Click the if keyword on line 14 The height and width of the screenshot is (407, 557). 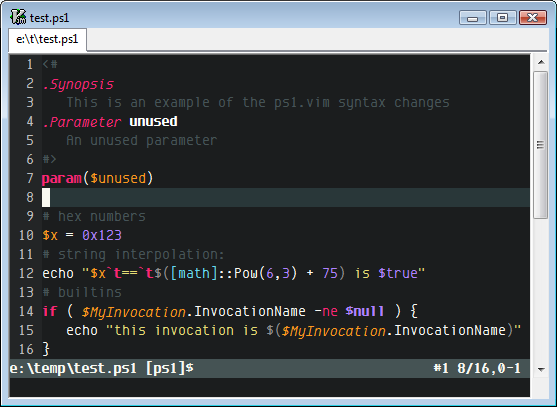coord(50,311)
